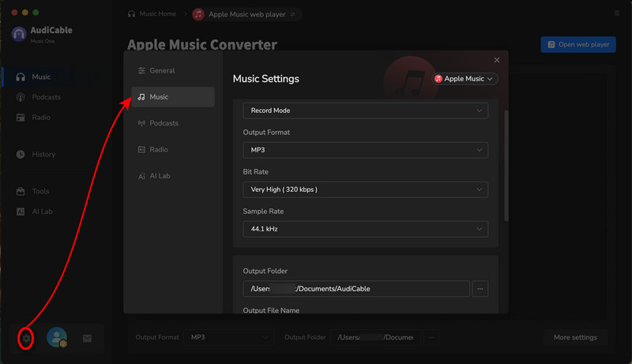This screenshot has height=364, width=632.
Task: Expand the Record Mode dropdown
Action: [x=365, y=111]
